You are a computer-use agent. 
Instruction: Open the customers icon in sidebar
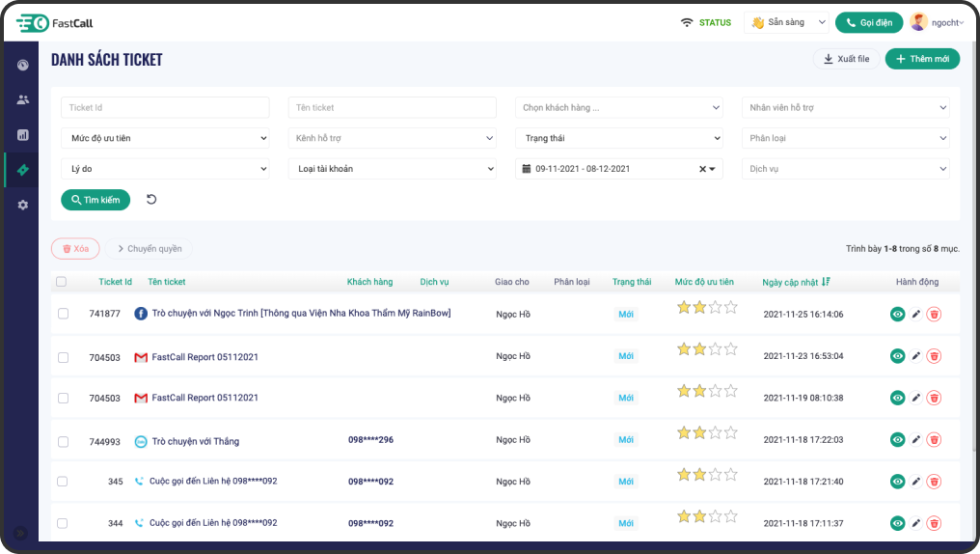(x=22, y=99)
